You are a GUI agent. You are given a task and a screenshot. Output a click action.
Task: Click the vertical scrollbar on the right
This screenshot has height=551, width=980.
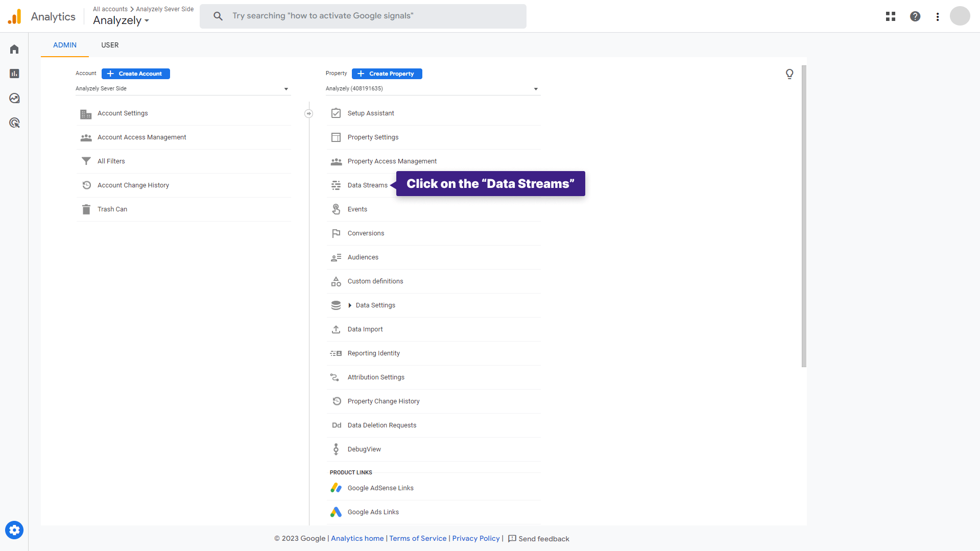(804, 217)
